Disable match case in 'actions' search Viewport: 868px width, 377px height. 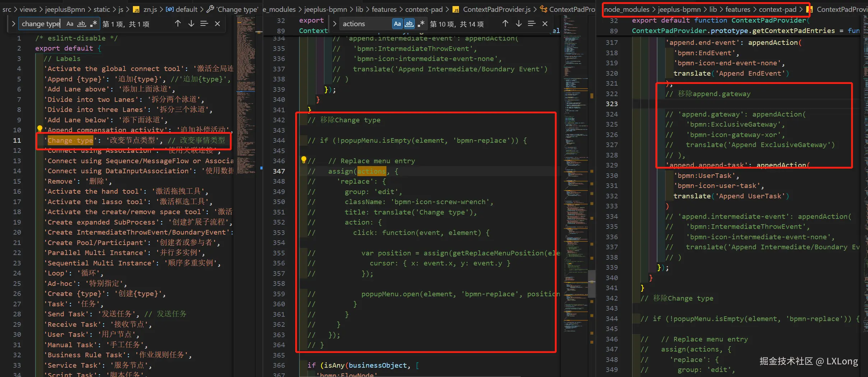[397, 24]
